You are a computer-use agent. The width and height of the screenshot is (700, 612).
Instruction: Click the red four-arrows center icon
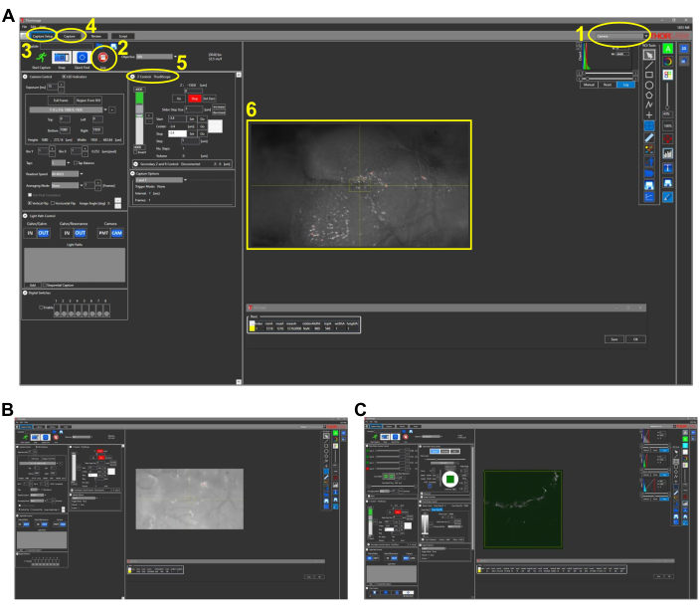(668, 139)
